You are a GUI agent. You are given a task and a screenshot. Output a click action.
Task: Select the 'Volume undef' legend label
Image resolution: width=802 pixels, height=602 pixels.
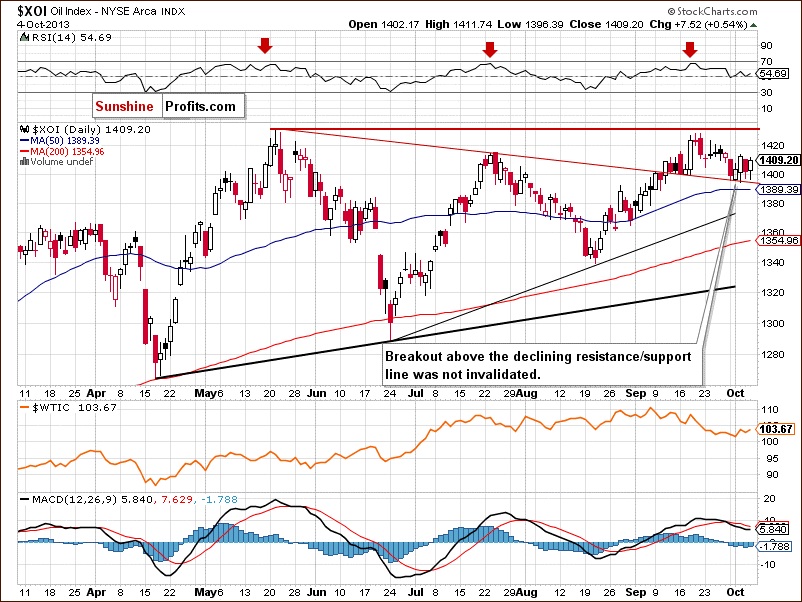[62, 162]
